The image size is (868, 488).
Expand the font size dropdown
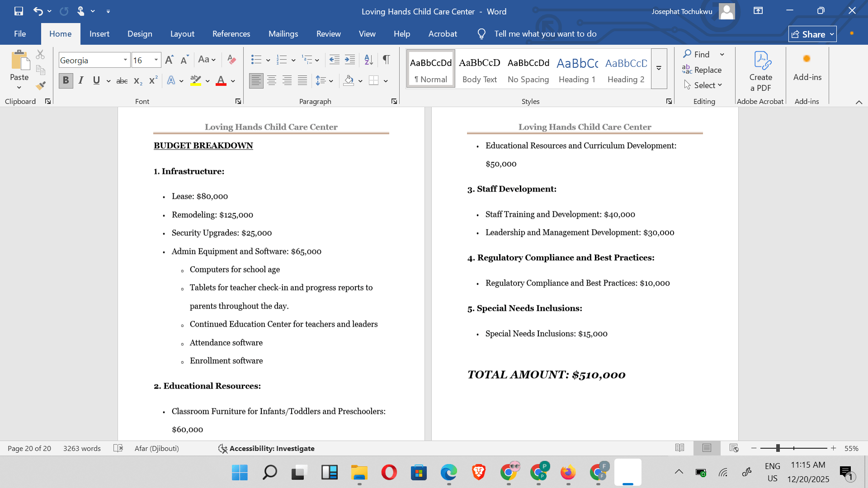[156, 60]
